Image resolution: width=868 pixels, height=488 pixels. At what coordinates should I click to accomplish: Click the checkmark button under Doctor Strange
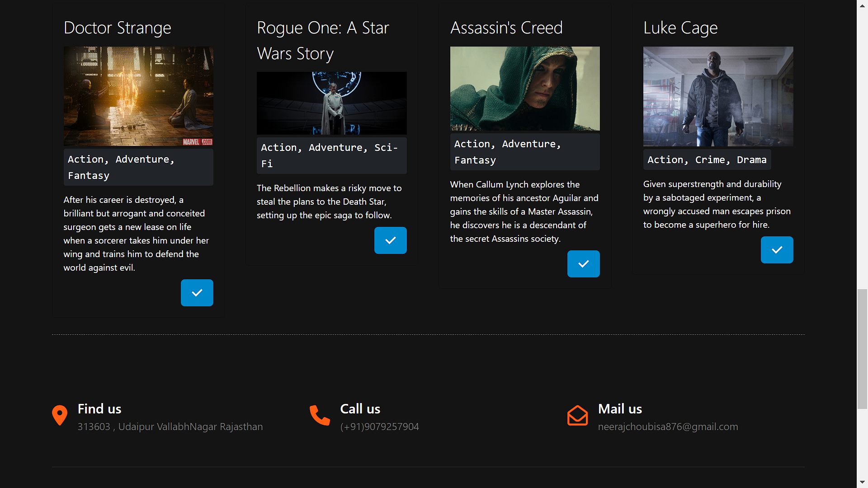click(197, 293)
